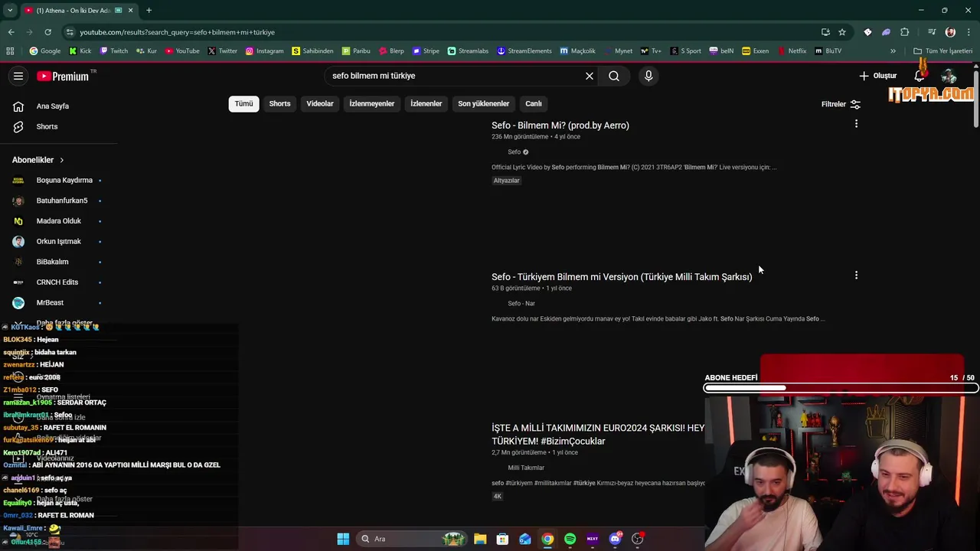The height and width of the screenshot is (551, 980).
Task: Open Madara Olduk subscription channel
Action: coord(59,221)
